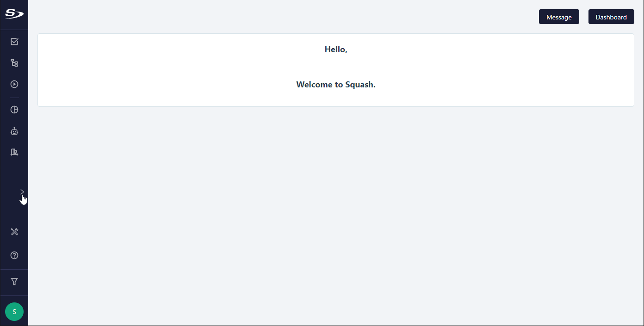
Task: Open the project filter funnel icon
Action: coord(14,282)
